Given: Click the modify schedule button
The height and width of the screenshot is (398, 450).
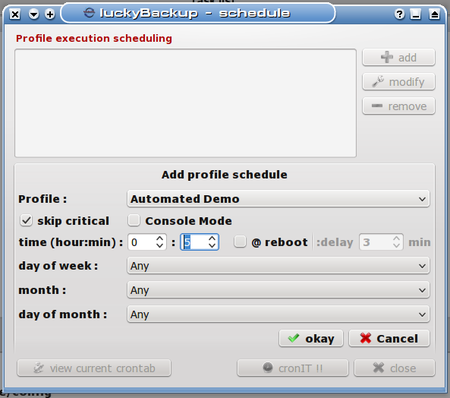Looking at the screenshot, I should 399,82.
